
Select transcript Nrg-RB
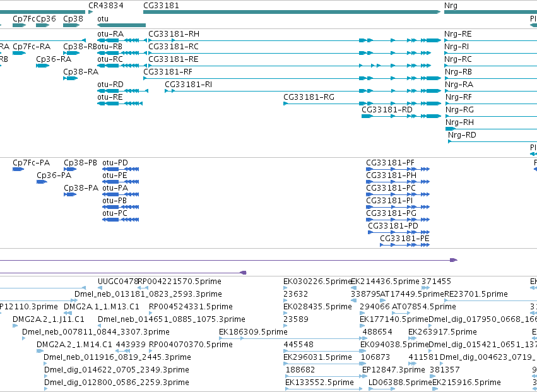click(458, 72)
